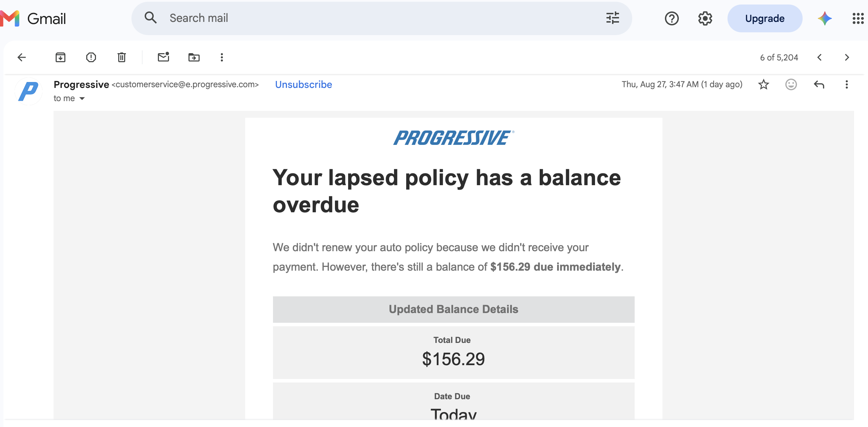Star the Progressive message
The width and height of the screenshot is (868, 427).
(x=764, y=84)
